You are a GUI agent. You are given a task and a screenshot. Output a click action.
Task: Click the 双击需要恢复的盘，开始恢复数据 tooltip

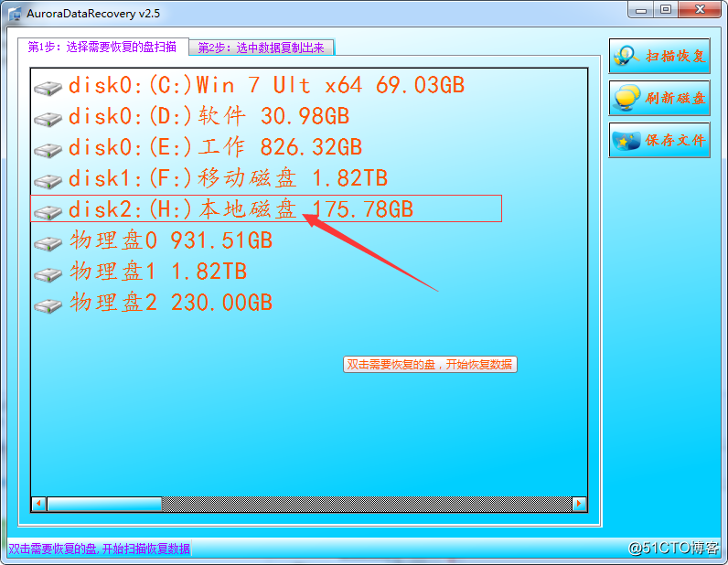[x=430, y=365]
